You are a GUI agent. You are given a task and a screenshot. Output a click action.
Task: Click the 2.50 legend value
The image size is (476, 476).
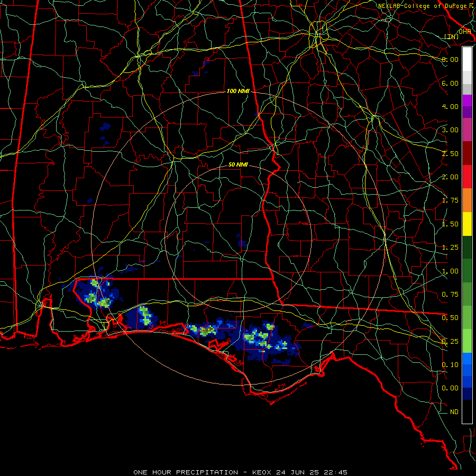[x=450, y=153]
